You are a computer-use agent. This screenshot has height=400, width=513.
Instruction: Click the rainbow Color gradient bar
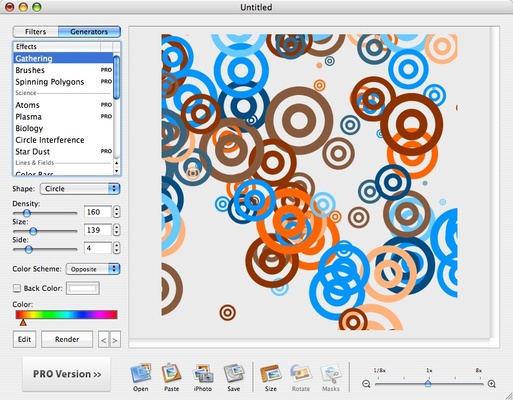(x=66, y=315)
